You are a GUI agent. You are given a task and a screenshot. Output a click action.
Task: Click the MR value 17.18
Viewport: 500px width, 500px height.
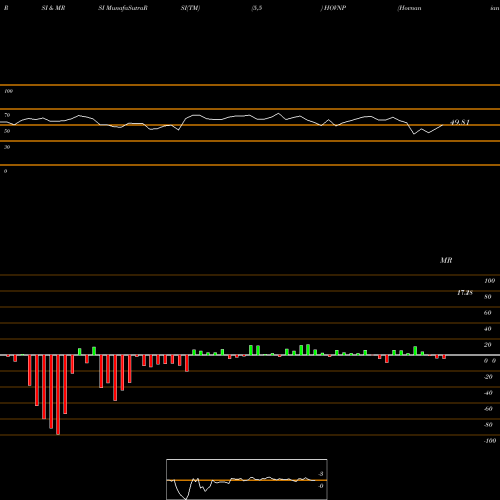[465, 293]
